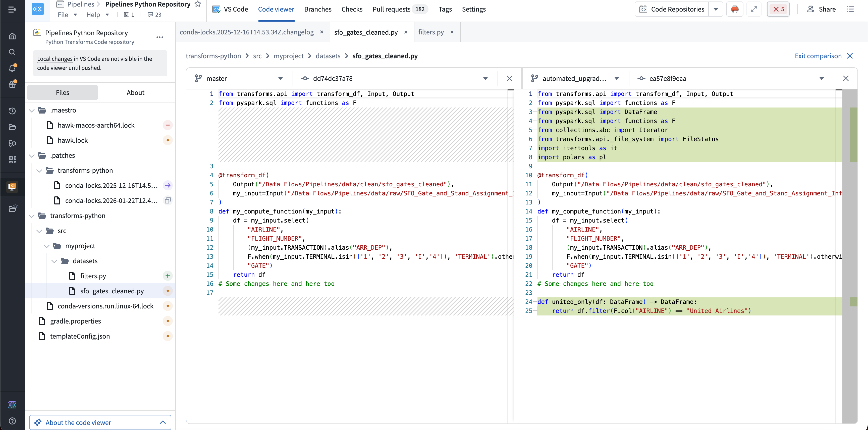The height and width of the screenshot is (430, 868).
Task: Click the diff overview scrollbar on right
Action: click(x=853, y=256)
